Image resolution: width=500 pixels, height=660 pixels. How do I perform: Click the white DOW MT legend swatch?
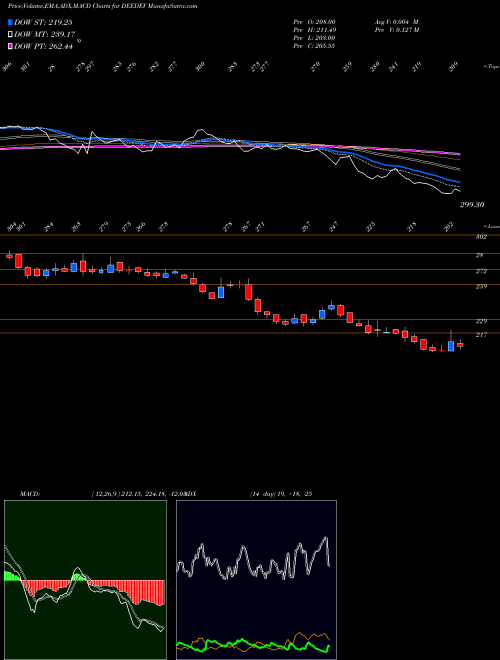click(x=10, y=35)
